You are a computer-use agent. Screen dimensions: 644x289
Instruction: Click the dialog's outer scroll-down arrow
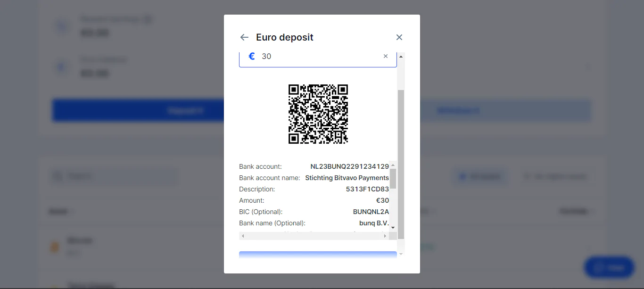coord(401,254)
